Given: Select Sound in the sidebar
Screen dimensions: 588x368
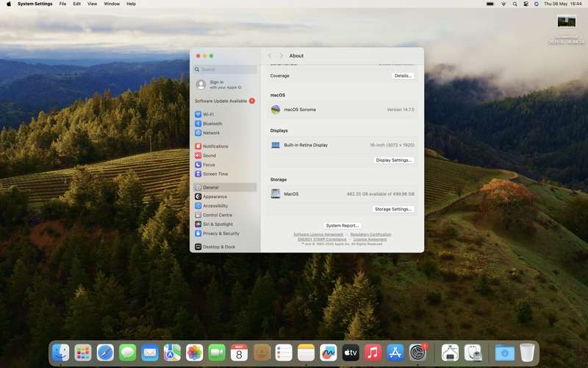Looking at the screenshot, I should [x=225, y=155].
